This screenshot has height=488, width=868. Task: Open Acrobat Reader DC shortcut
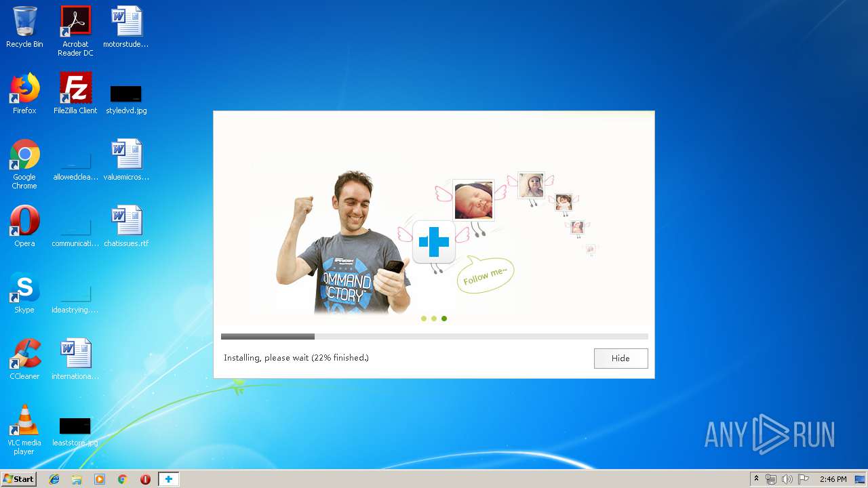point(75,31)
